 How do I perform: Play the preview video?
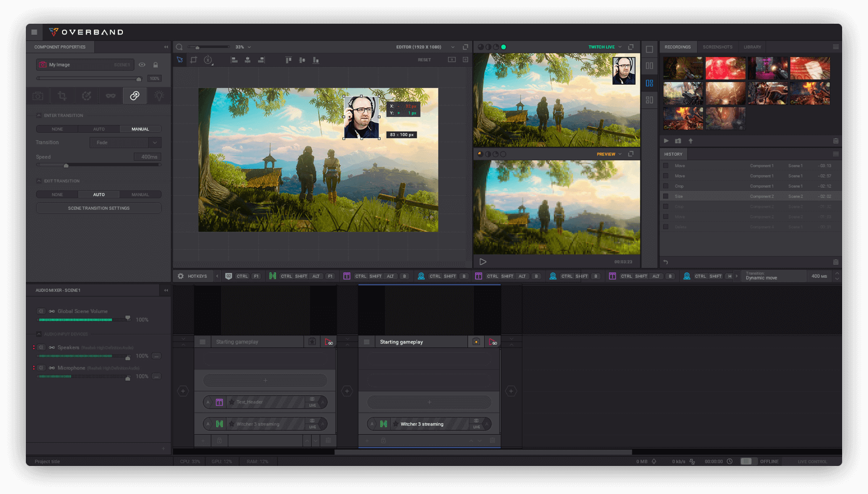tap(483, 262)
